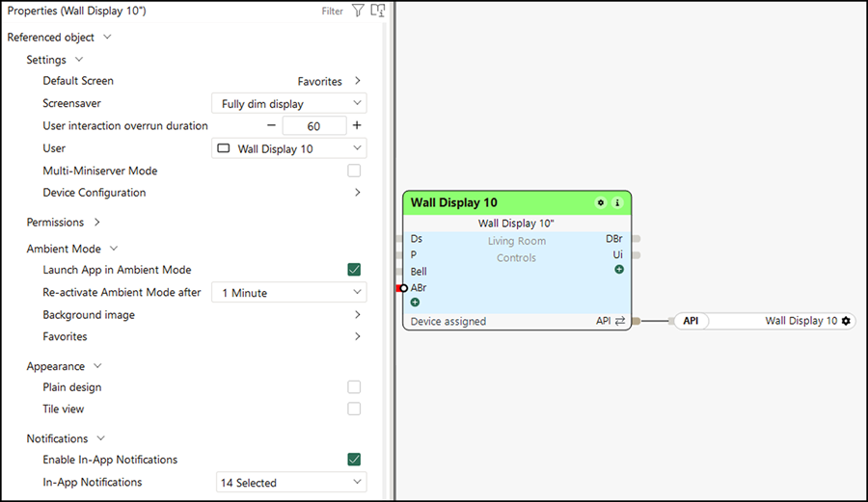The image size is (868, 502).
Task: Enable the Multi-Miniserver Mode checkbox
Action: (x=354, y=171)
